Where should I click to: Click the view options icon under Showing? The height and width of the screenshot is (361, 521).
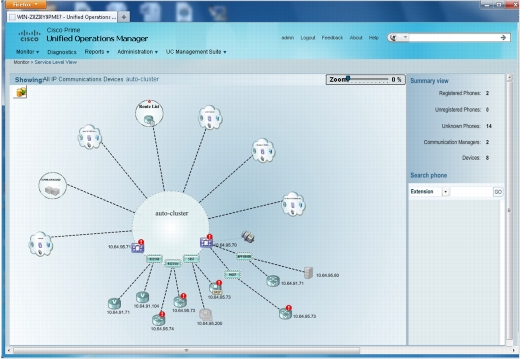(x=20, y=92)
